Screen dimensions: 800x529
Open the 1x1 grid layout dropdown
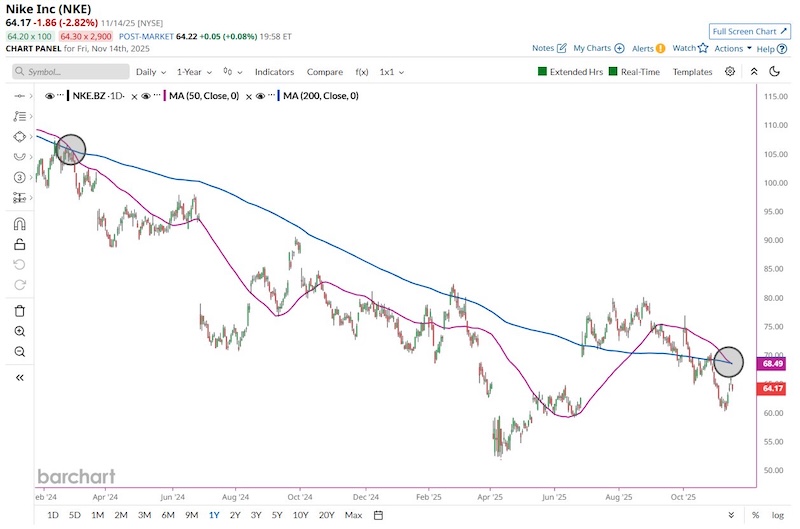click(392, 72)
